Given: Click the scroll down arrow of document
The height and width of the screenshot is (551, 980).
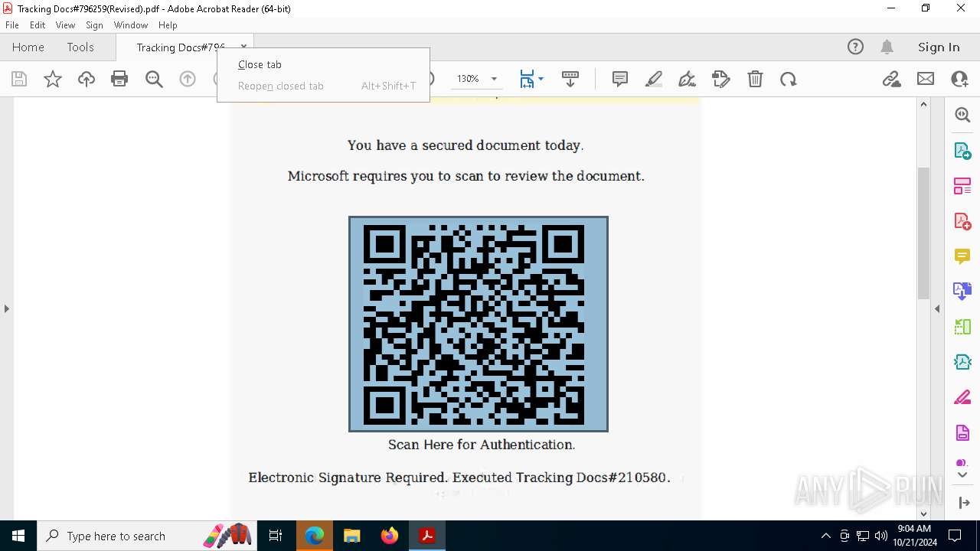Looking at the screenshot, I should pyautogui.click(x=923, y=513).
